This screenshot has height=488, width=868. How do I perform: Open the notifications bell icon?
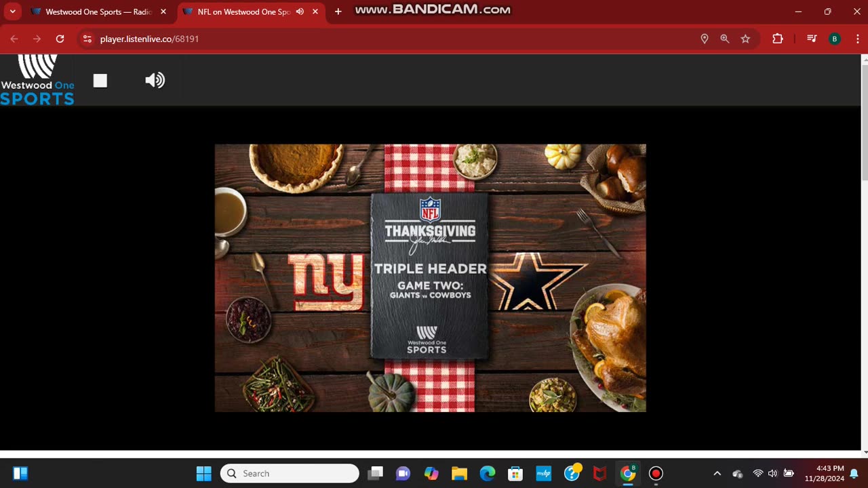854,473
